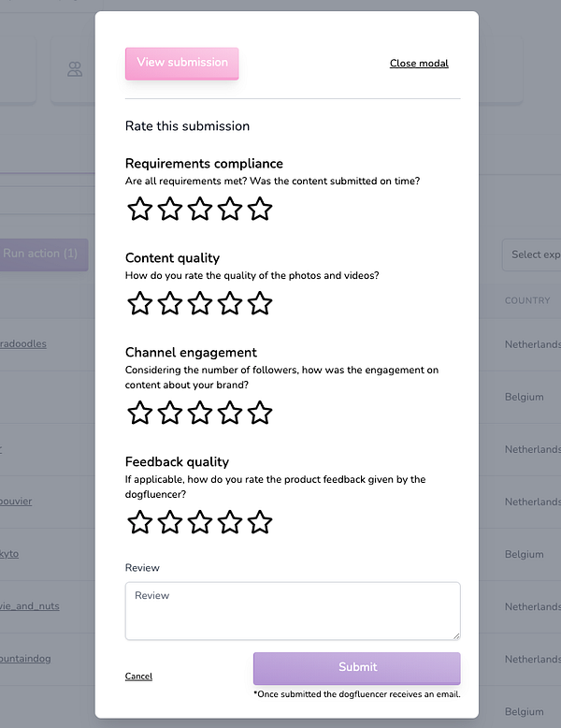561x728 pixels.
Task: Rate Feedback quality four stars
Action: pyautogui.click(x=230, y=522)
